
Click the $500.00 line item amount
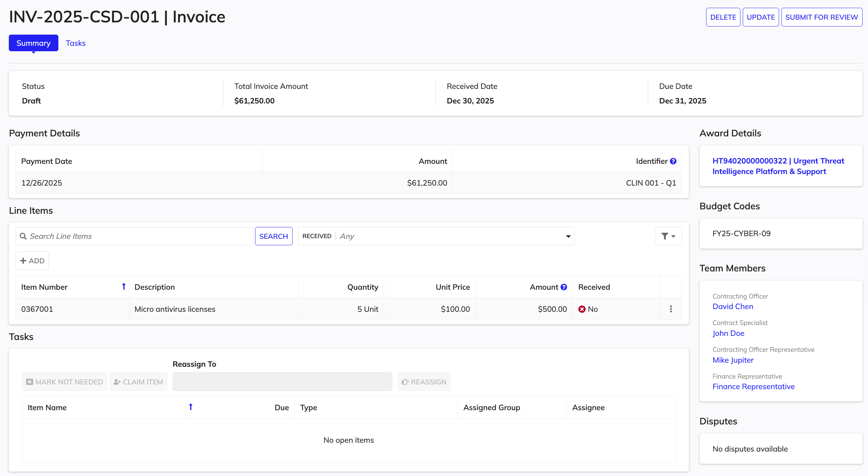pyautogui.click(x=552, y=309)
